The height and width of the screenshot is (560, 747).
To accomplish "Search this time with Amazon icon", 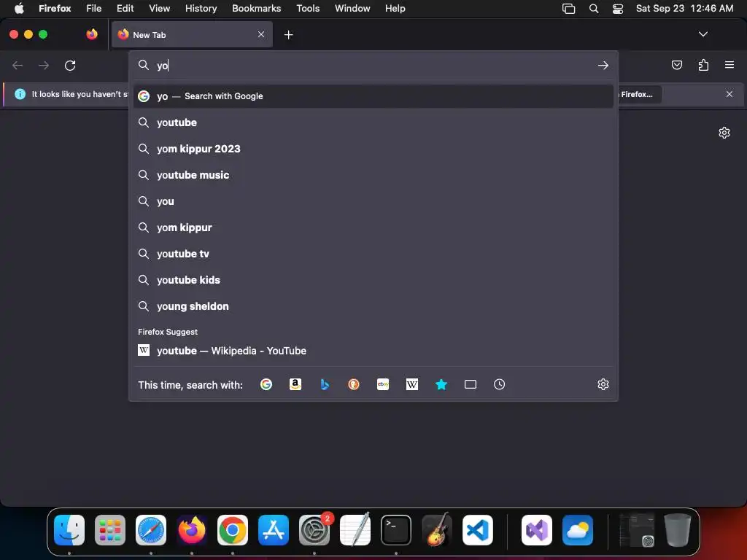I will pos(295,384).
